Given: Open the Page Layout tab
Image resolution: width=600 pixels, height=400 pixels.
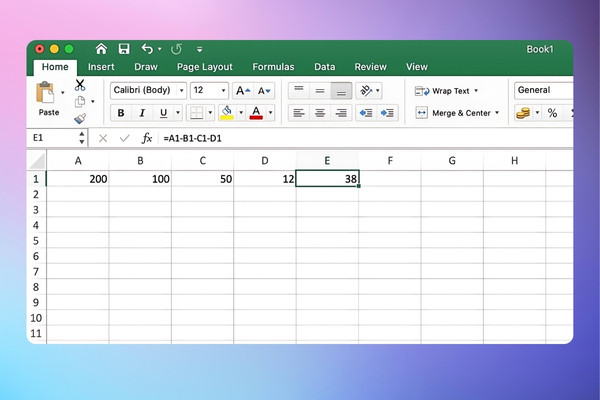Looking at the screenshot, I should coord(205,67).
